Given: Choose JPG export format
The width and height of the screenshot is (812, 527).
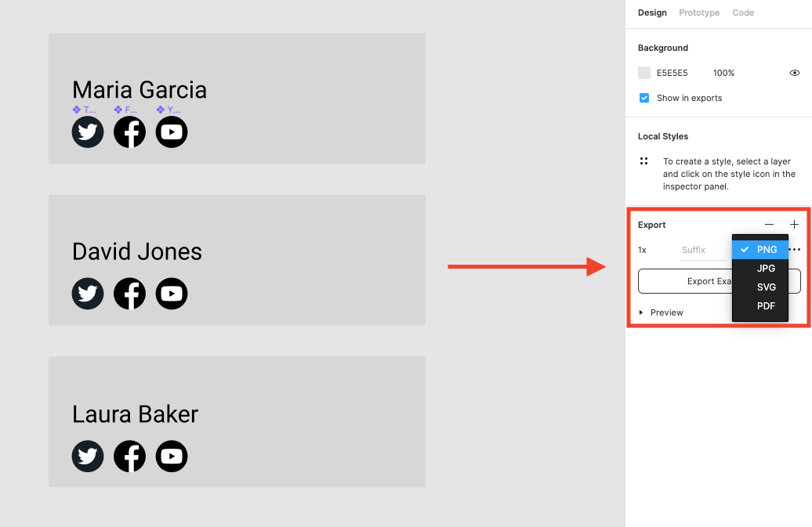Looking at the screenshot, I should pyautogui.click(x=760, y=269).
